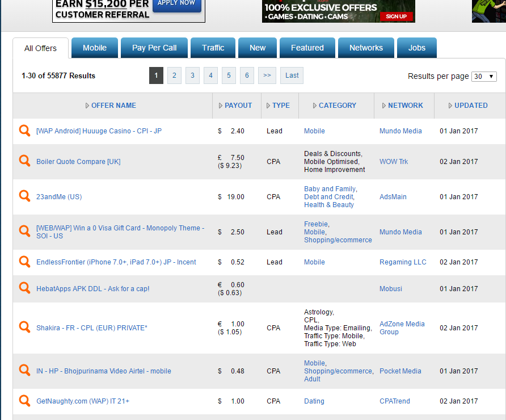Click magnifier icon beside EndlessFrontier offer

click(x=24, y=262)
